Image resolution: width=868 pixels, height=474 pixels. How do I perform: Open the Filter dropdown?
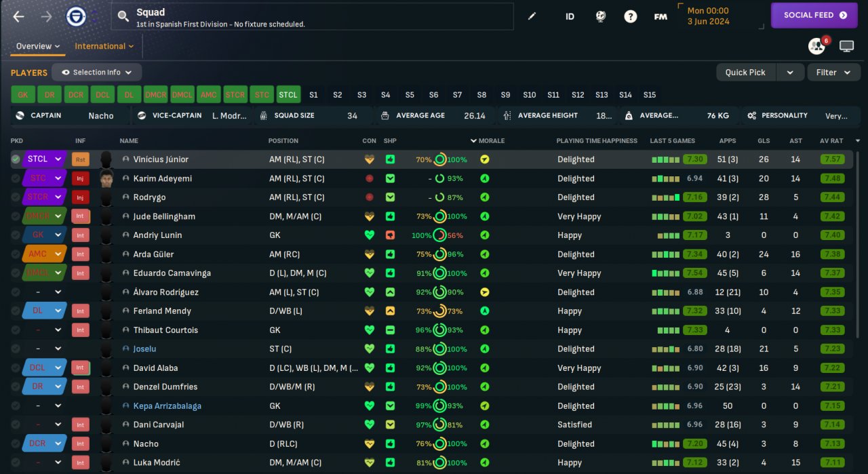[833, 73]
